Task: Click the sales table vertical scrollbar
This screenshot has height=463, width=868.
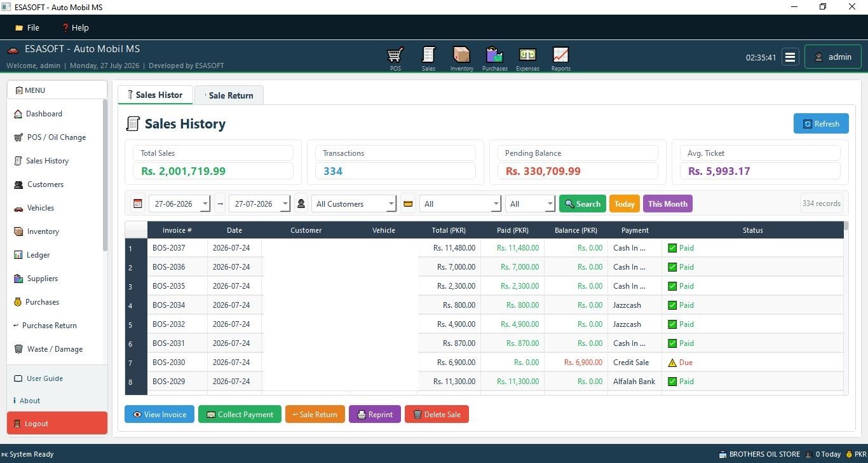Action: coord(846,226)
